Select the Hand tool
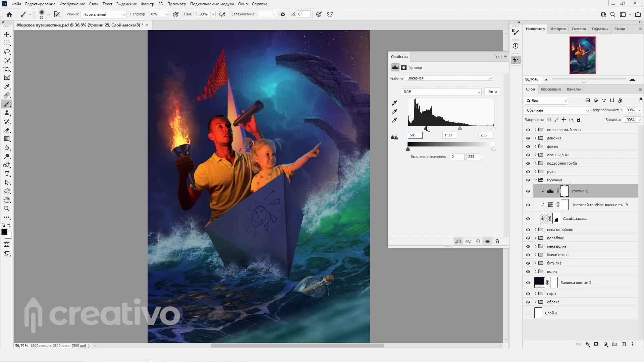 tap(7, 200)
